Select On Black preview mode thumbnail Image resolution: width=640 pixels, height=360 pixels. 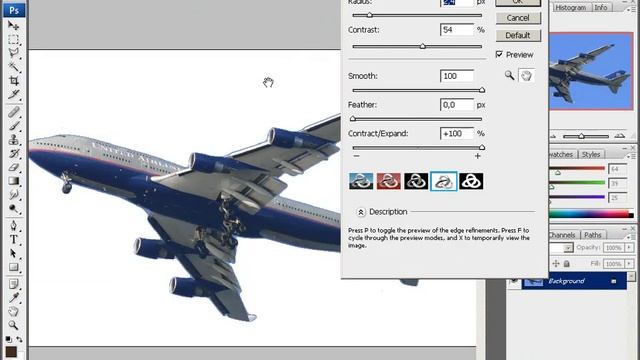pyautogui.click(x=416, y=181)
